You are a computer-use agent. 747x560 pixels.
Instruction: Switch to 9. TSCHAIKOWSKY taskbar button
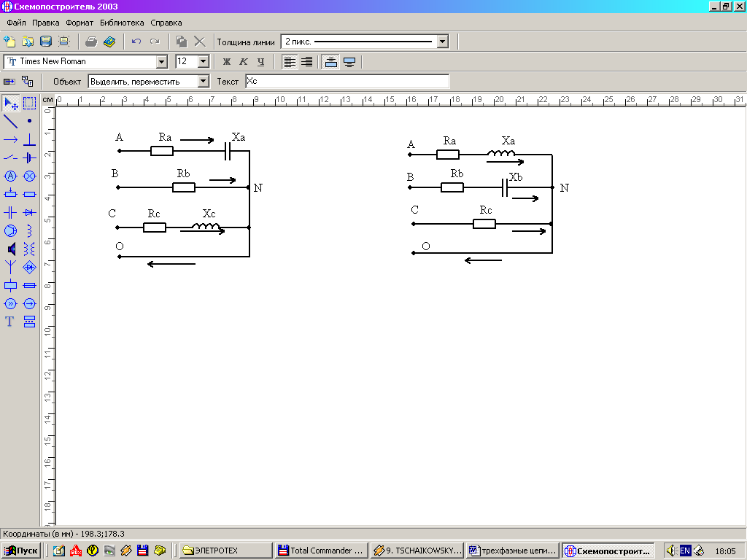[417, 551]
